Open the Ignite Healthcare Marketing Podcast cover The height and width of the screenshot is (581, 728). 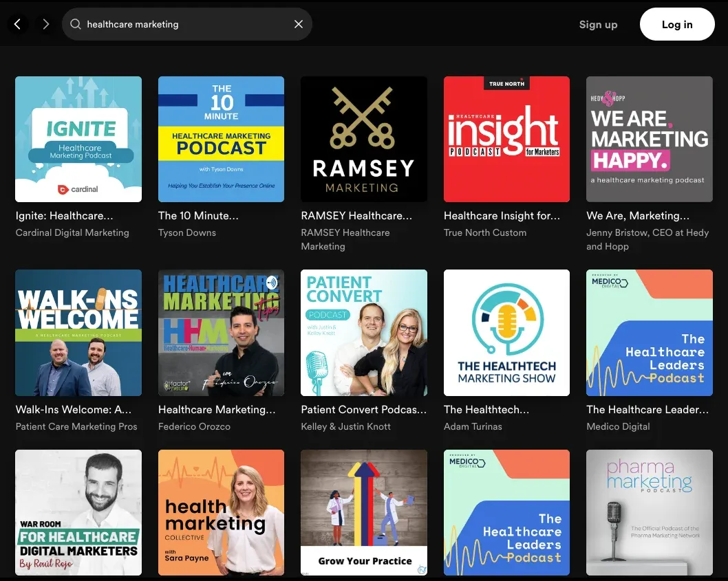point(78,139)
